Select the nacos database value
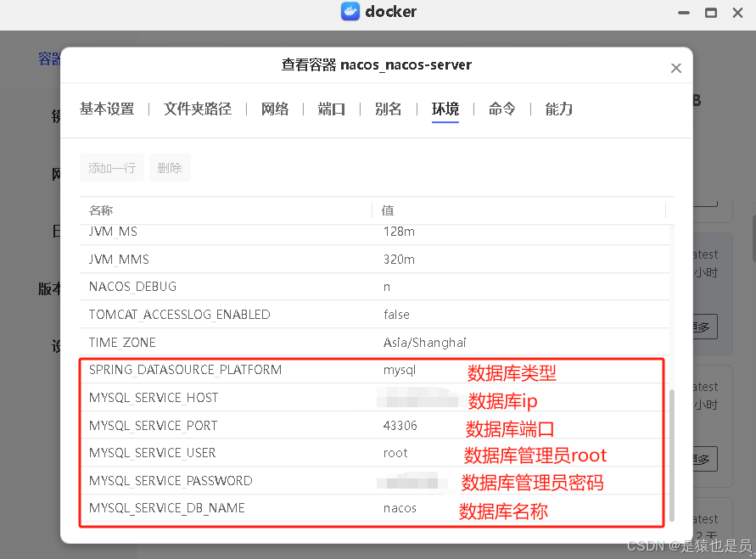Screen dimensions: 756x559 click(400, 508)
